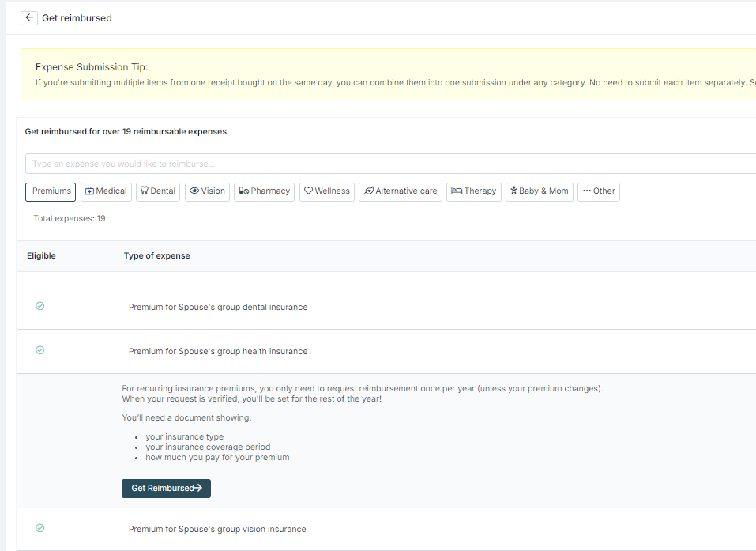Select the Eligible column header
Image resolution: width=756 pixels, height=551 pixels.
[x=41, y=255]
